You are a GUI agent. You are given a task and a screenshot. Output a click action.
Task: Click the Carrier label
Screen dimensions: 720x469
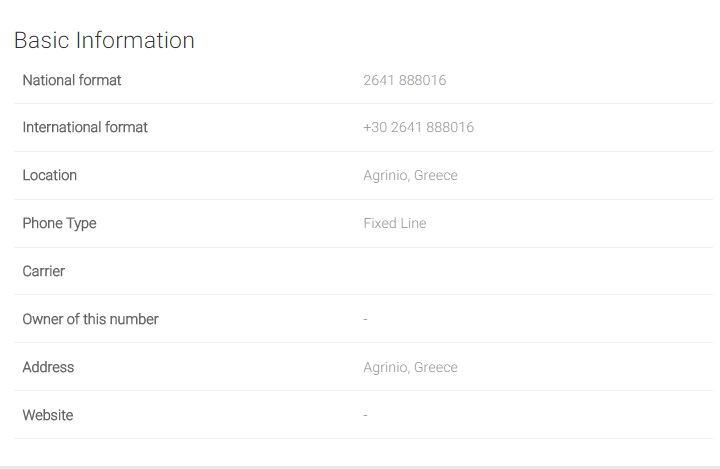pyautogui.click(x=43, y=271)
